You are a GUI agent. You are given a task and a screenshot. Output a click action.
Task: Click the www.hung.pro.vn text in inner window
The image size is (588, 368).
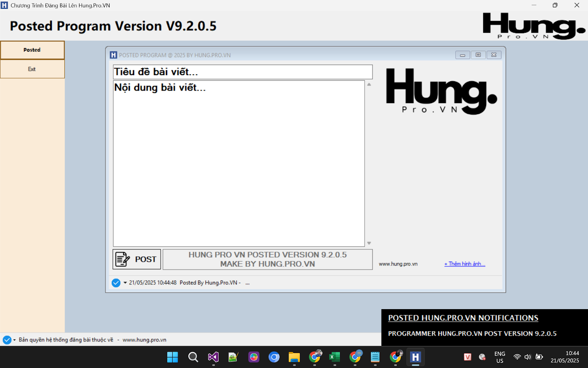pyautogui.click(x=398, y=264)
